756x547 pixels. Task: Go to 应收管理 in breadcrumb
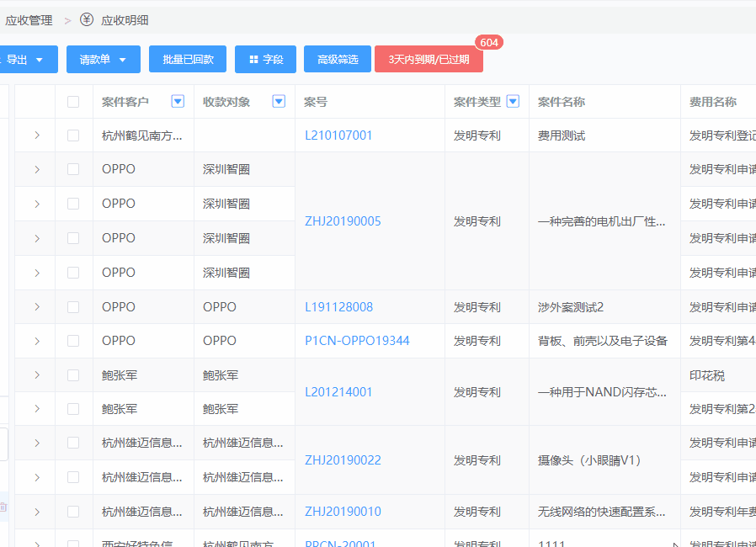pyautogui.click(x=29, y=20)
